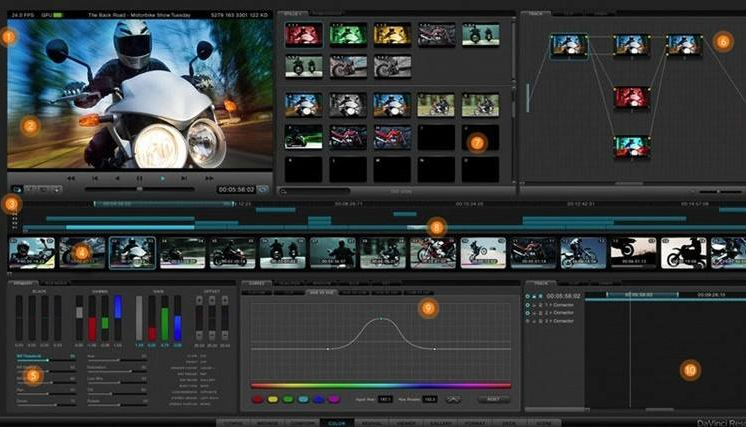Select the yellow-tinted still in gallery
Viewport: 746px width, 428px height.
point(392,35)
